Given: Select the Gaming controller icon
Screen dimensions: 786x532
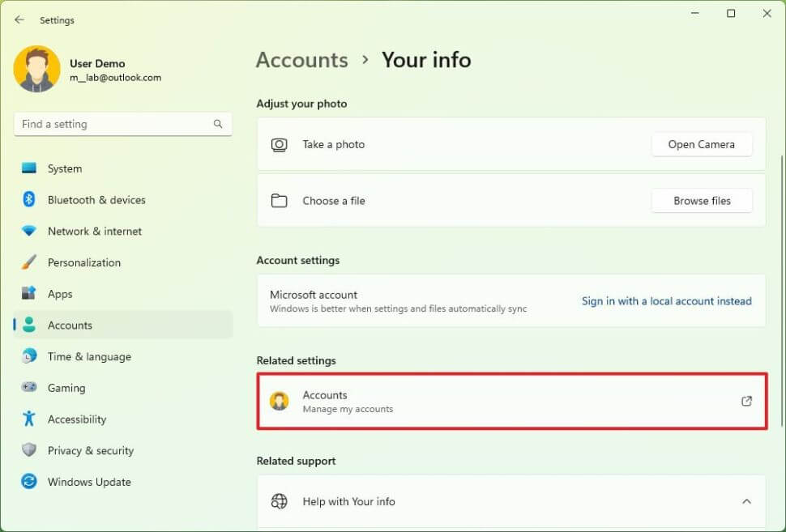Looking at the screenshot, I should (29, 388).
